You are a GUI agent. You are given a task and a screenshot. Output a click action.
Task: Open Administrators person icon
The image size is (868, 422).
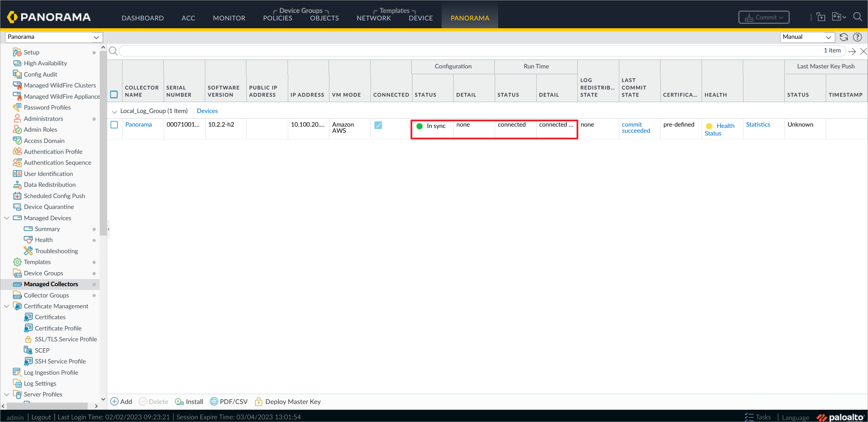pyautogui.click(x=17, y=118)
